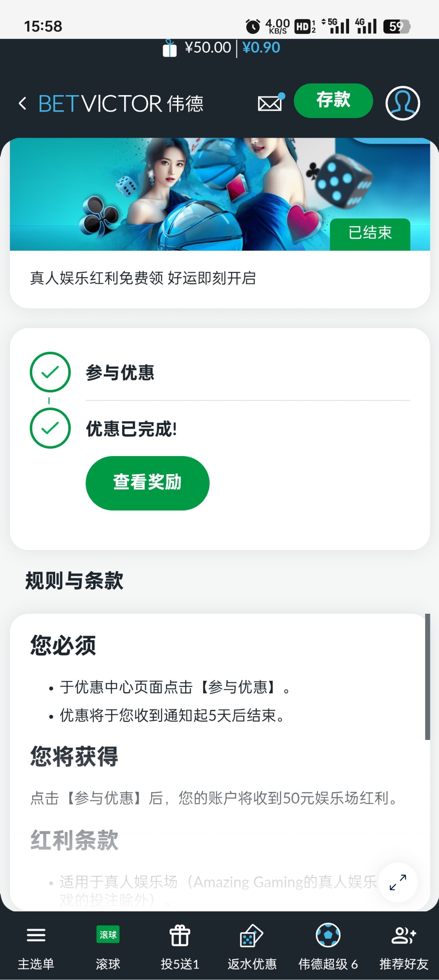Tap the 优惠已完成 step checkmark circle
This screenshot has width=439, height=980.
pos(50,428)
